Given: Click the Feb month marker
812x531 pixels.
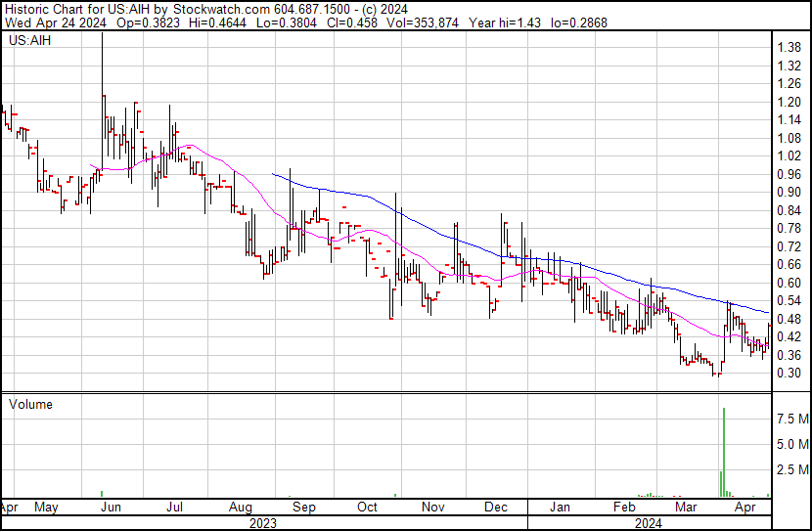Looking at the screenshot, I should (x=624, y=509).
